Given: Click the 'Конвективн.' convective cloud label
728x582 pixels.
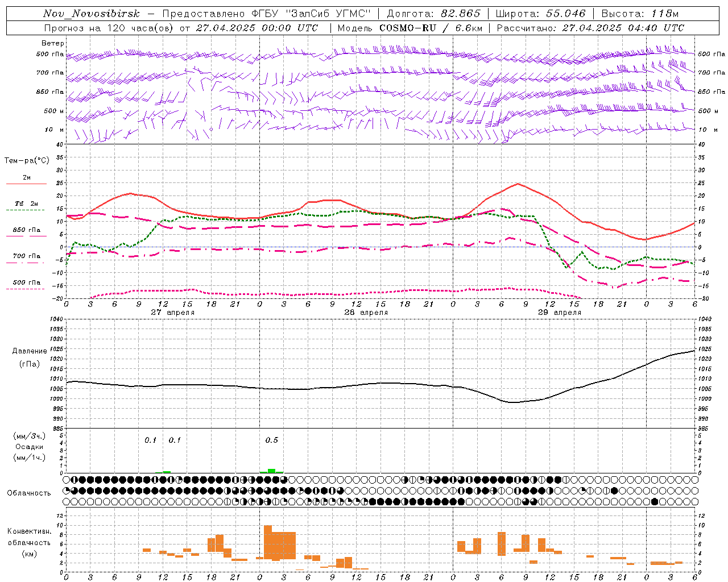Looking at the screenshot, I should (x=30, y=531).
